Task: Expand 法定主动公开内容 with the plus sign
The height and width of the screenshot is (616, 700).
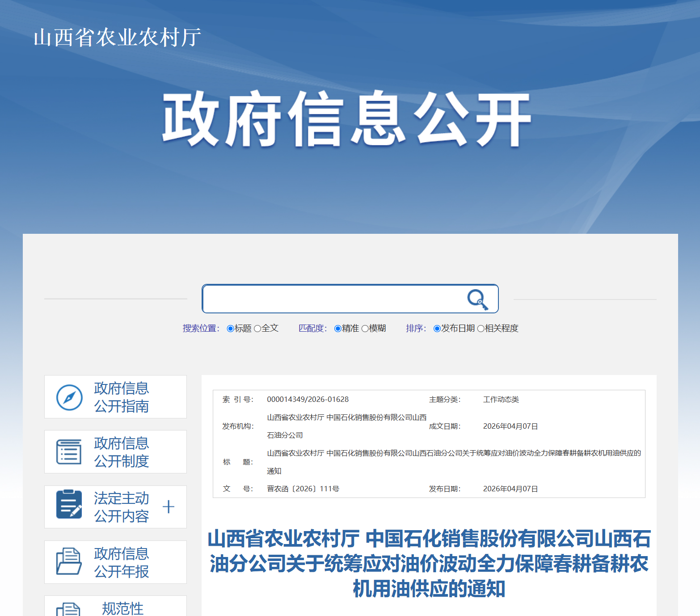Action: point(169,507)
